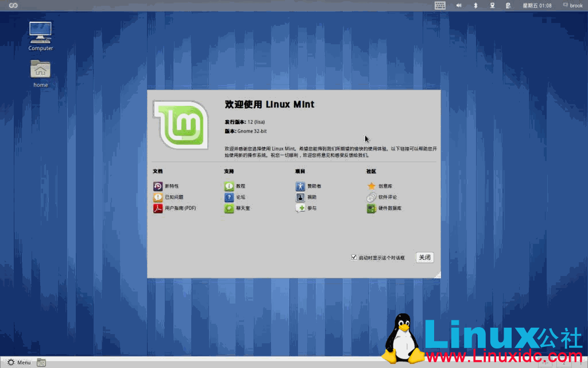Viewport: 588px width, 368px height.
Task: Click the Bluetooth icon in top panel
Action: click(477, 5)
